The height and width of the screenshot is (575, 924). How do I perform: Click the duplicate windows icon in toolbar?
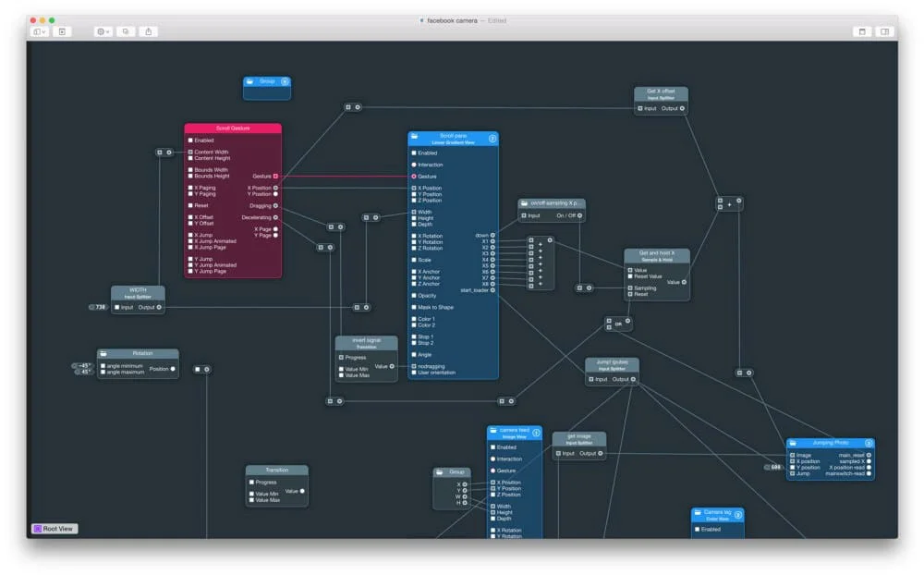tap(126, 31)
